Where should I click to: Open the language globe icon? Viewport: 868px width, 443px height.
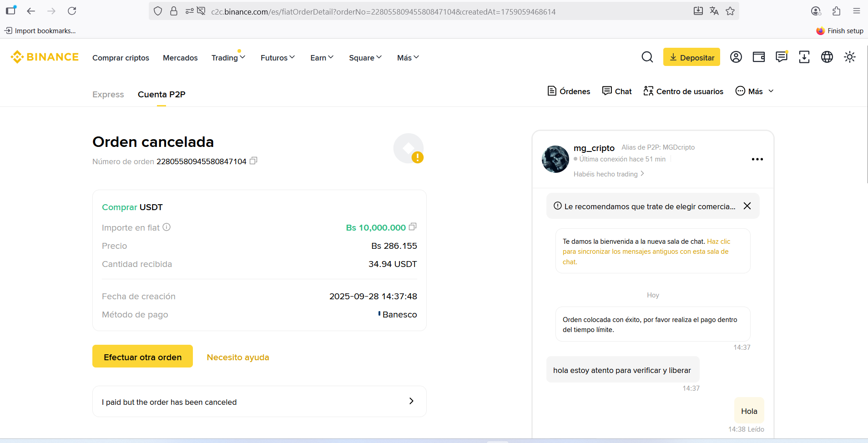[827, 57]
